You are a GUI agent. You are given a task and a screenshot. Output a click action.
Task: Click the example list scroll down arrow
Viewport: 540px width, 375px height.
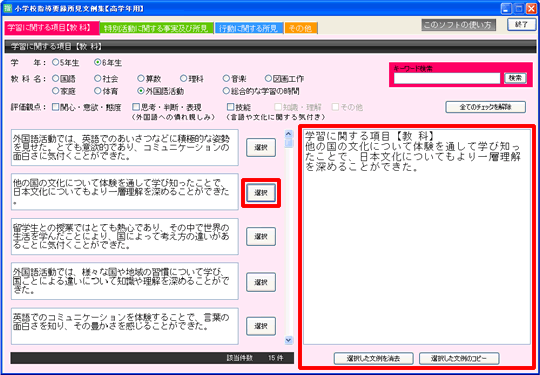(x=289, y=340)
